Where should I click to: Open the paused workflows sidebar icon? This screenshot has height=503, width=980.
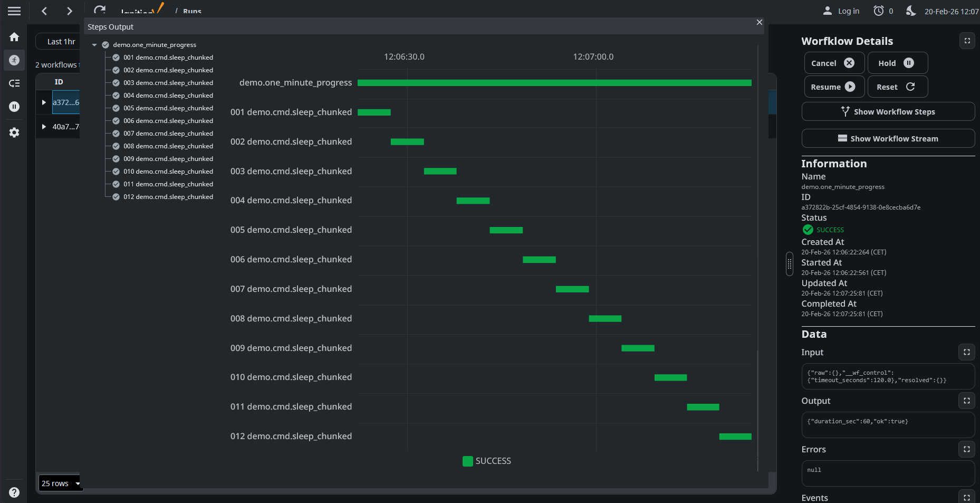(14, 107)
